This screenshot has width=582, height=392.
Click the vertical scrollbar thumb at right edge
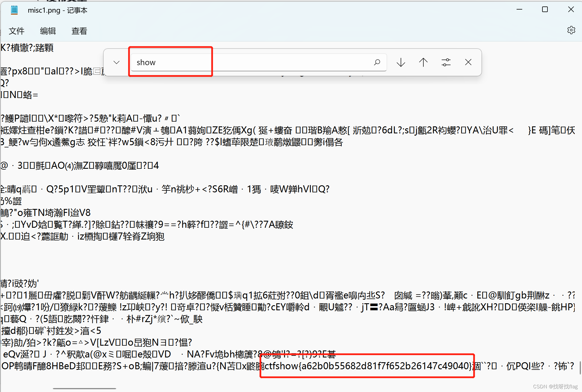click(580, 368)
